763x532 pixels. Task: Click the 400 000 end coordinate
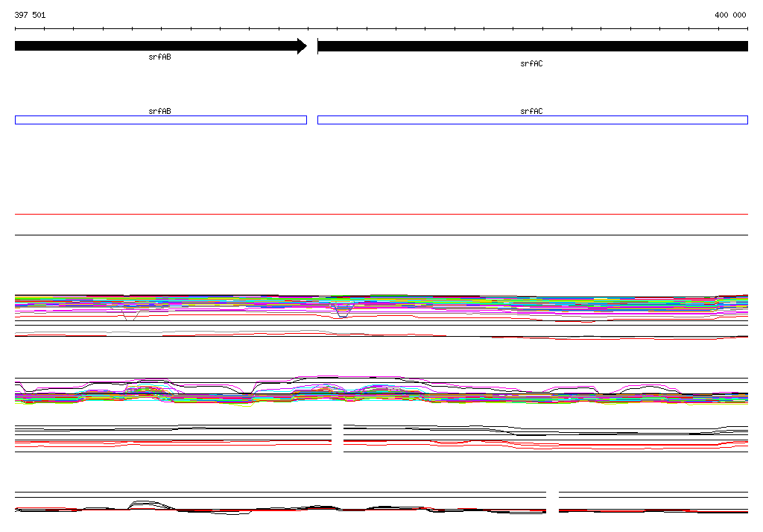(x=730, y=15)
